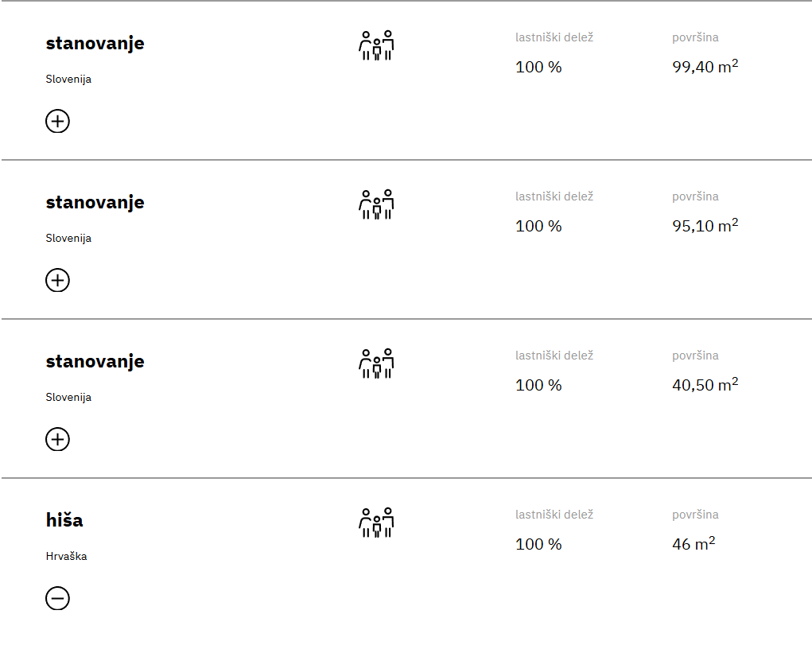Click family icon beside 99,40 m² stanovanje
812x653 pixels.
[x=376, y=45]
